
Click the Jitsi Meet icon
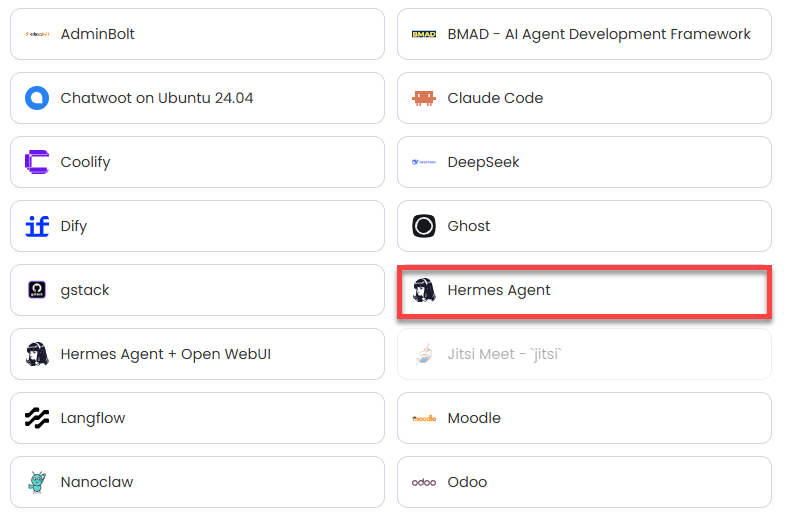[x=424, y=354]
